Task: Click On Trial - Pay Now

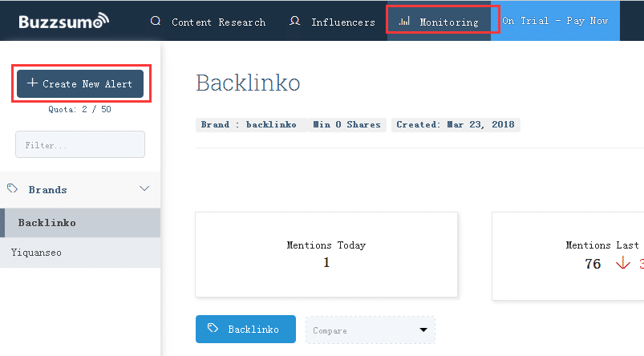Action: pyautogui.click(x=555, y=21)
